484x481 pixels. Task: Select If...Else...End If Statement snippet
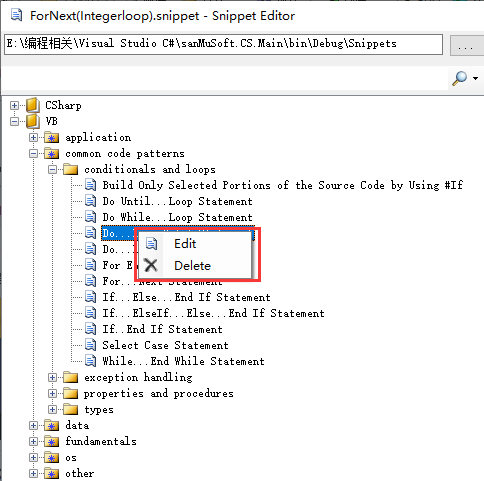(186, 297)
